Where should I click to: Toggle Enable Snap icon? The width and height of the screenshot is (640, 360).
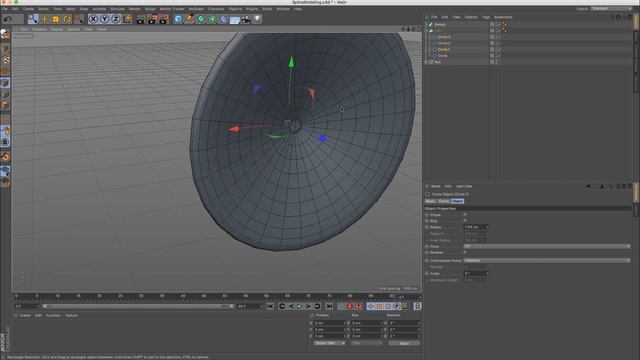(5, 156)
